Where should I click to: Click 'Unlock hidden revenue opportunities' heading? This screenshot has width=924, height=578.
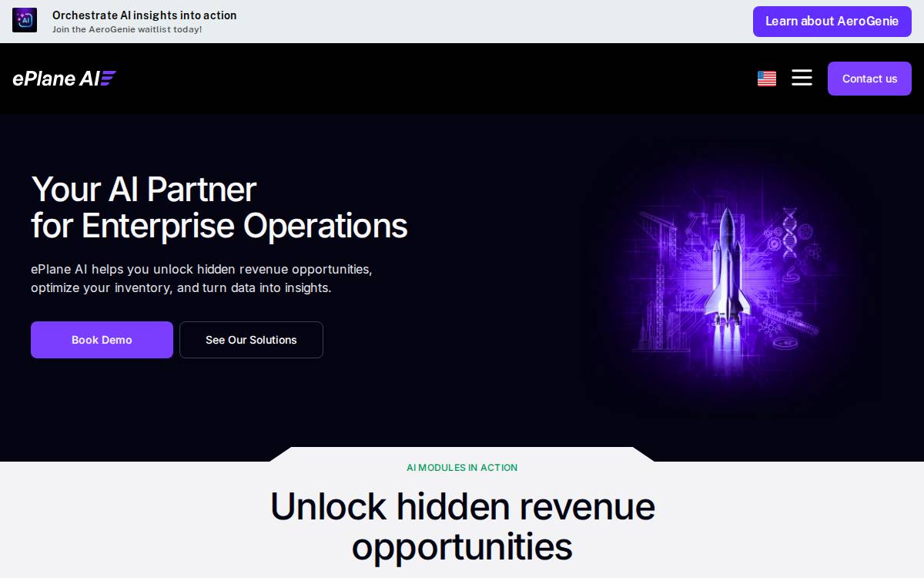pos(462,526)
